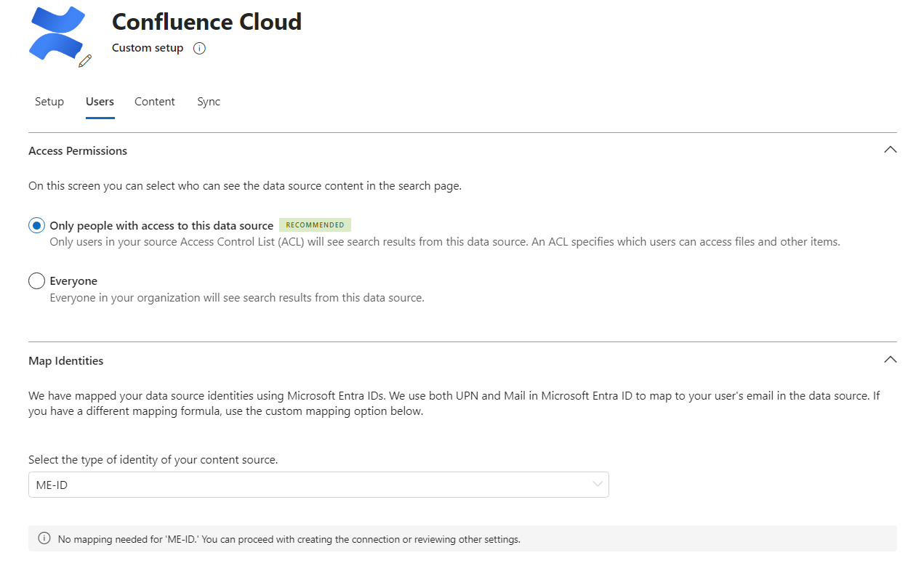Viewport: 924px width, 566px height.
Task: Click info icon in the ME-ID notice
Action: [x=44, y=538]
